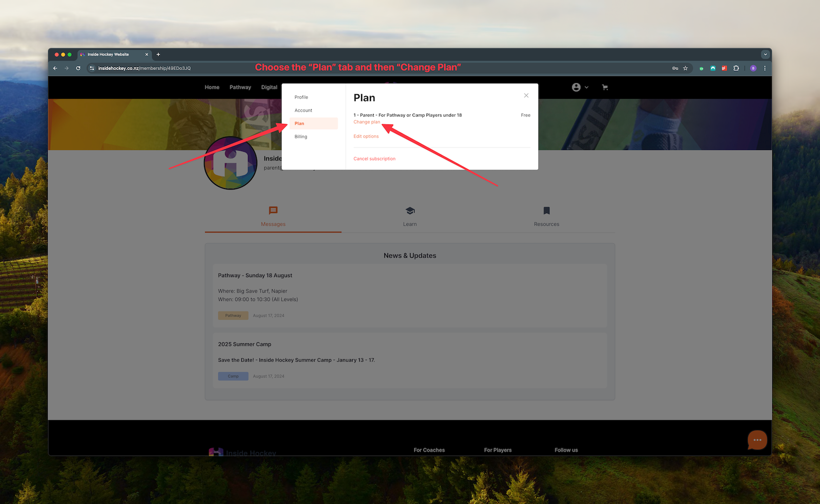Reload the page with the refresh icon
Image resolution: width=820 pixels, height=504 pixels.
tap(78, 68)
